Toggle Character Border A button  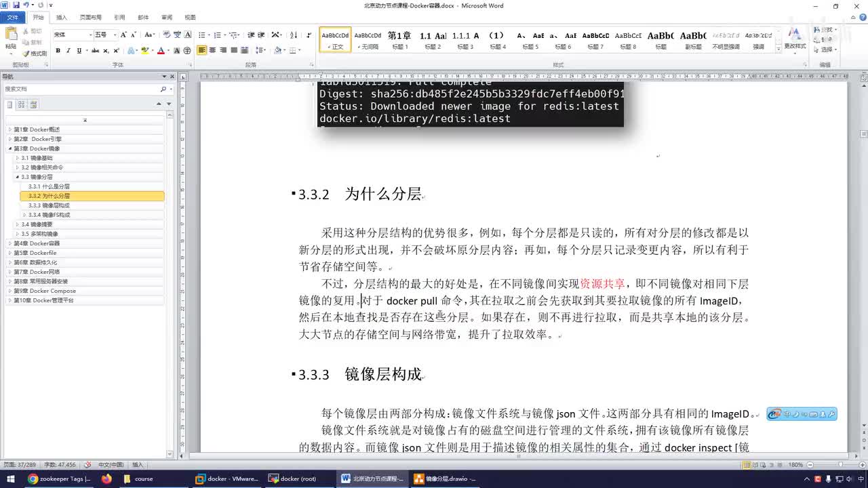(187, 35)
